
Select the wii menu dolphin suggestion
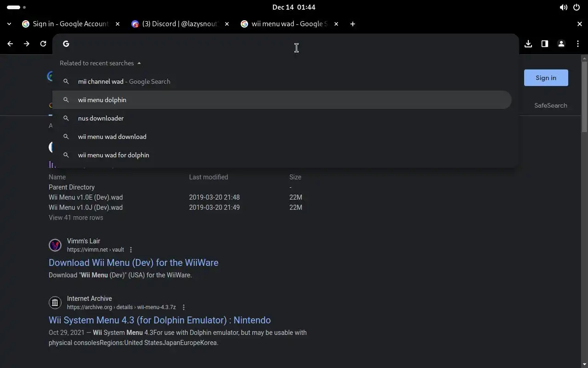pyautogui.click(x=282, y=100)
